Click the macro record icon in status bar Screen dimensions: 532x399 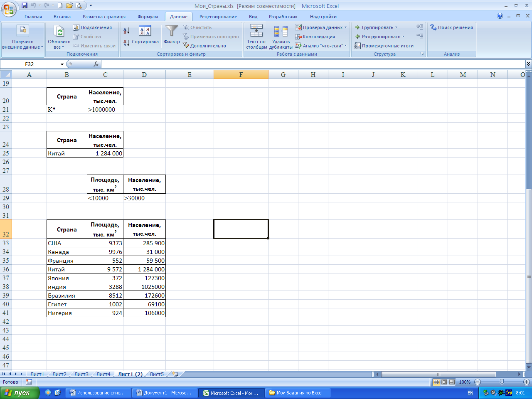click(29, 382)
